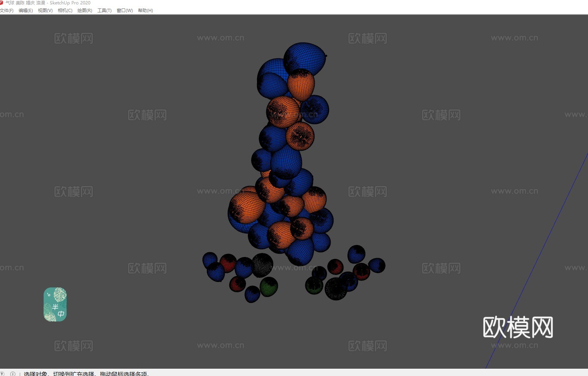Click the credits info icon in status bar
Viewport: 588px width, 376px height.
13,374
